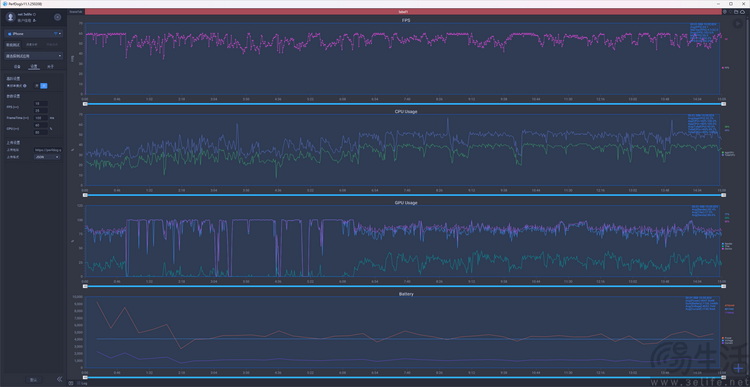Click the play record button at right
This screenshot has width=750, height=387.
click(738, 23)
